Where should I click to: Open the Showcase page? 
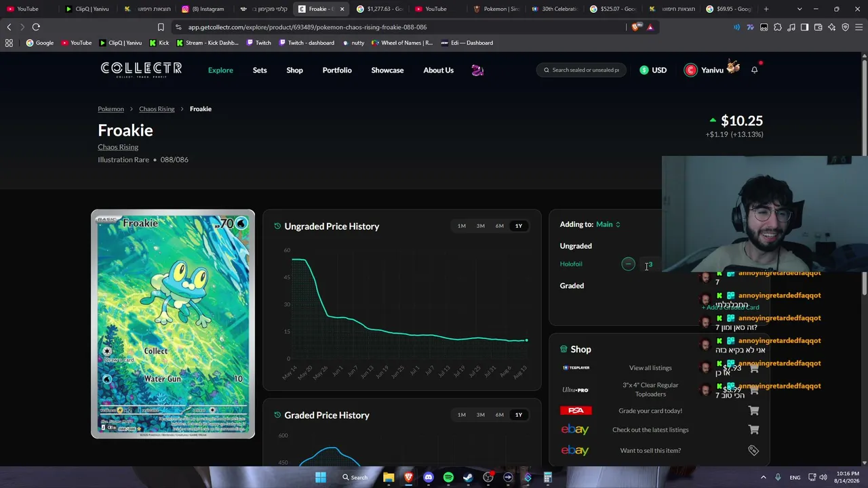click(387, 70)
